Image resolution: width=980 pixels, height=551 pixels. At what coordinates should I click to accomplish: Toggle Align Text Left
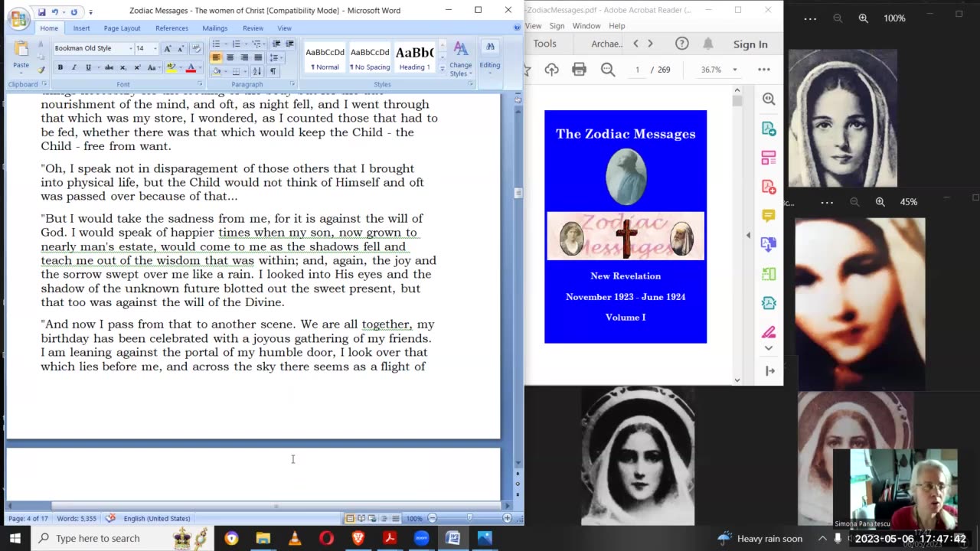coord(216,57)
